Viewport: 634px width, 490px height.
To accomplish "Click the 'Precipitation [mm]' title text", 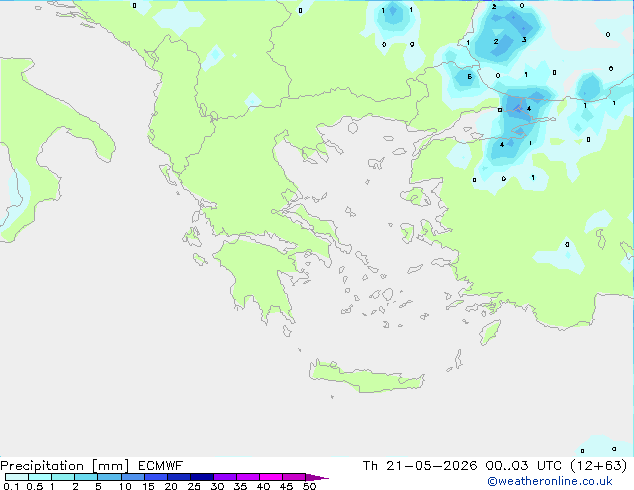I will 65,466.
